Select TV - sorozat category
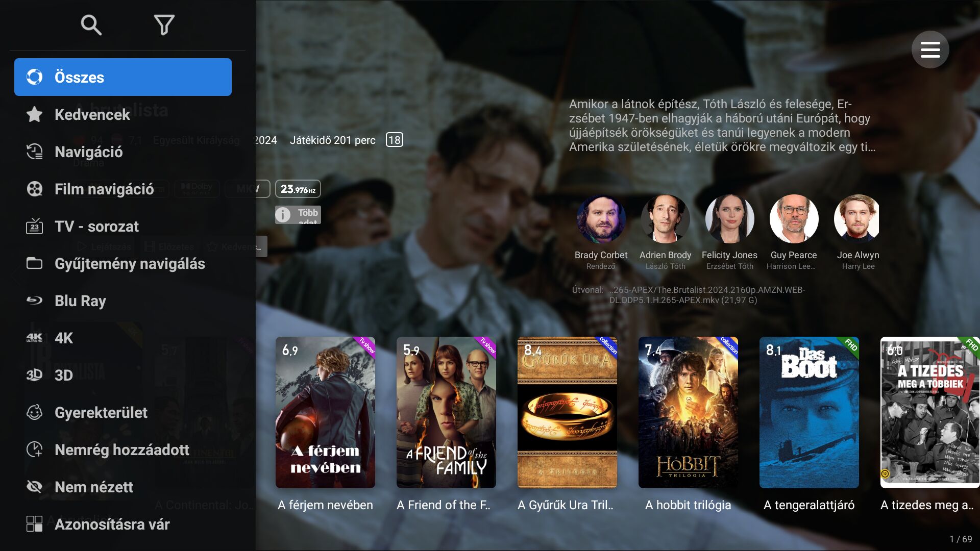The width and height of the screenshot is (980, 551). coord(123,226)
